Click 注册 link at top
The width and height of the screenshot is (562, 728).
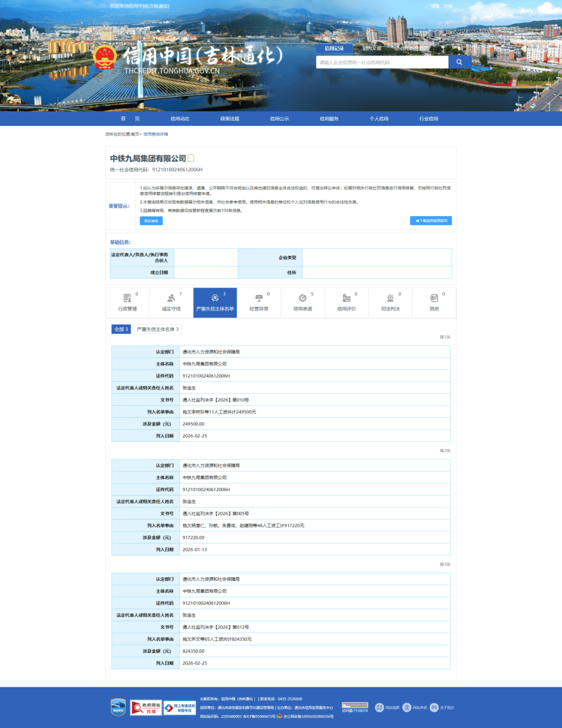pos(448,6)
